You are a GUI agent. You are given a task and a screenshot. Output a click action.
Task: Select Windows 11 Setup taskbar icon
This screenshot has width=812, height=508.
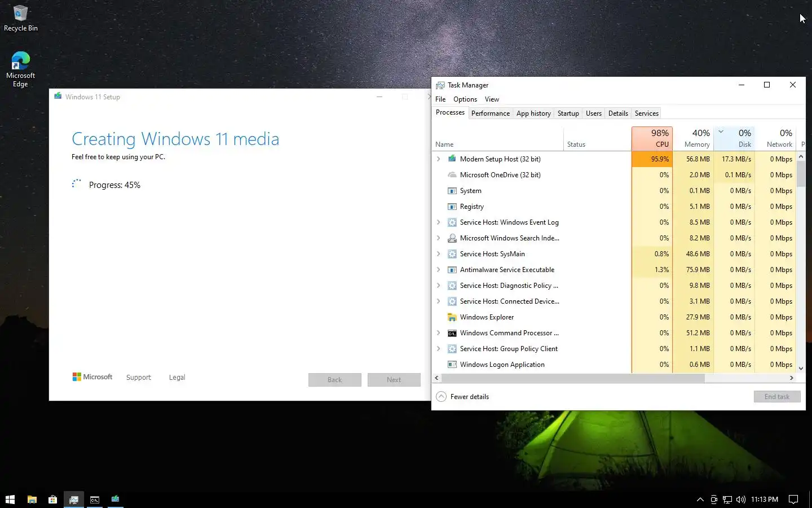click(x=116, y=499)
